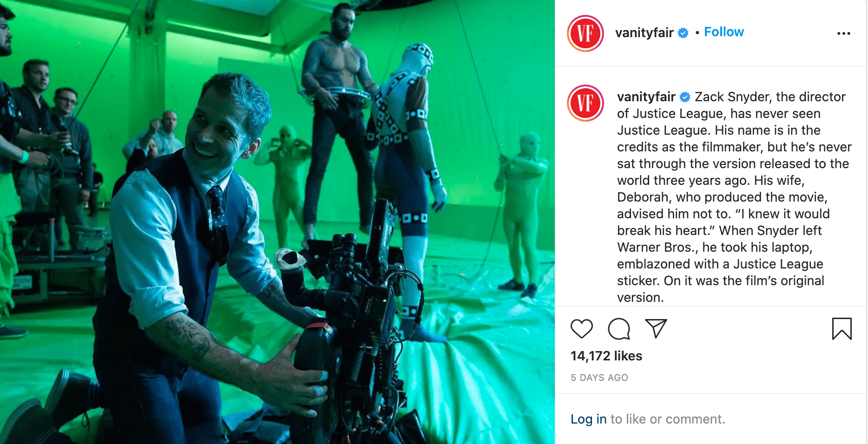Open the three-dot more options menu
Screen dimensions: 868x444
(843, 33)
